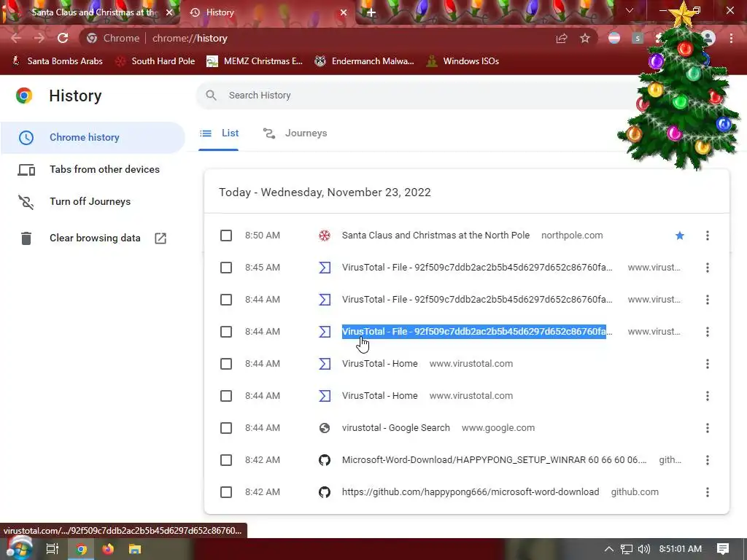Bookmark this tab with the star icon

coord(585,38)
